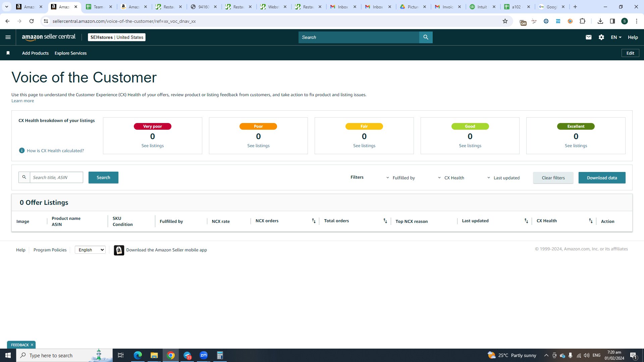The image size is (644, 362).
Task: Open browser extensions puzzle icon
Action: (583, 21)
